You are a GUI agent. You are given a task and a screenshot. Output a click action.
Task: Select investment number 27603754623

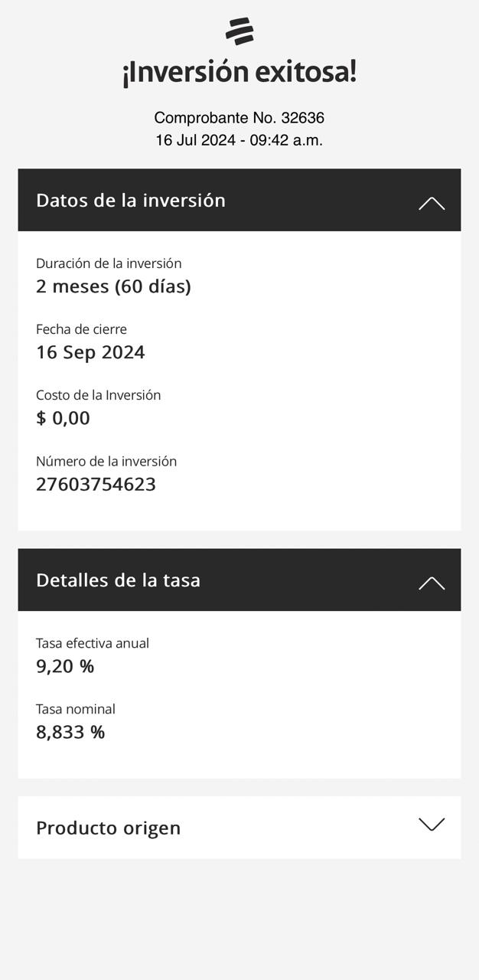pyautogui.click(x=96, y=484)
